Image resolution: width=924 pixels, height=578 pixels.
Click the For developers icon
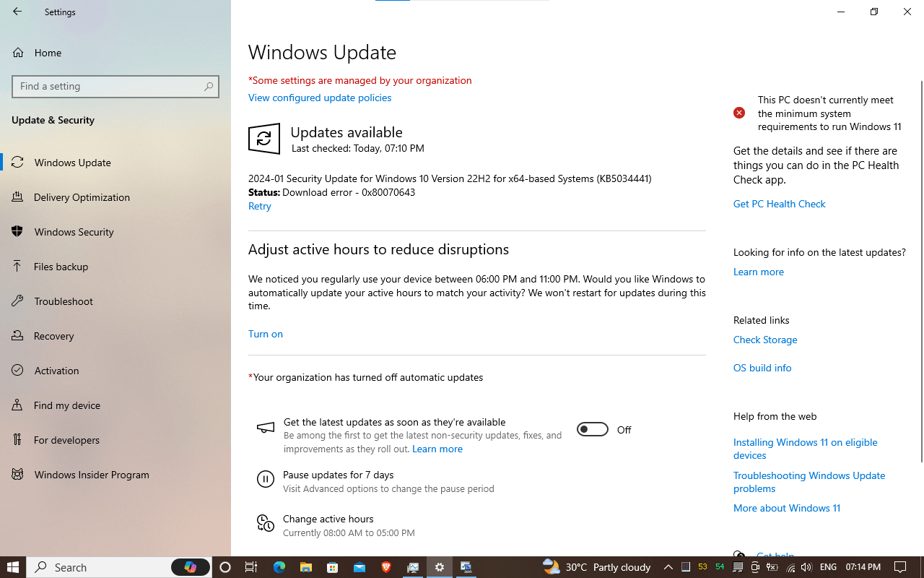18,440
